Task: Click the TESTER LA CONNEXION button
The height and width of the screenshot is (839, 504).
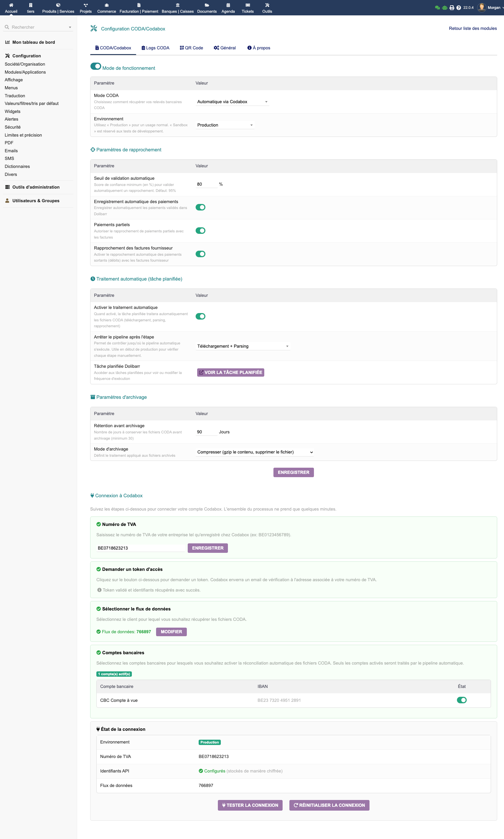Action: pos(250,805)
